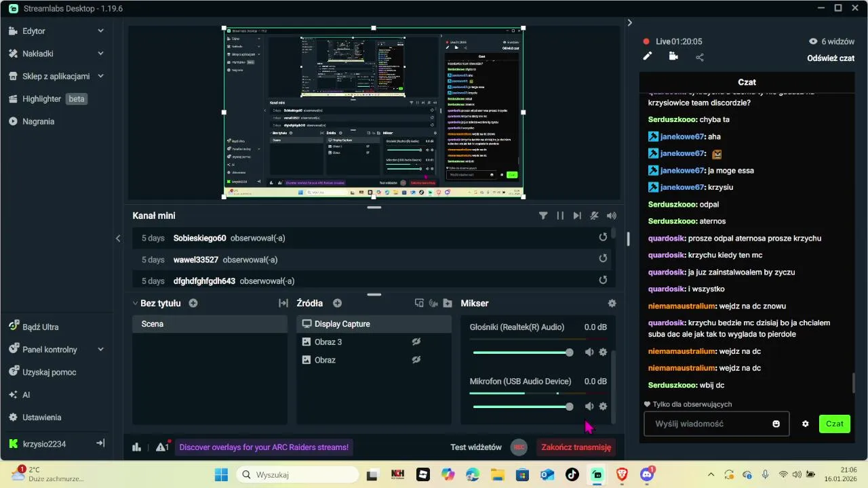Image resolution: width=868 pixels, height=488 pixels.
Task: Mute Głośniki (Realtek(R) Audio)
Action: (x=589, y=352)
